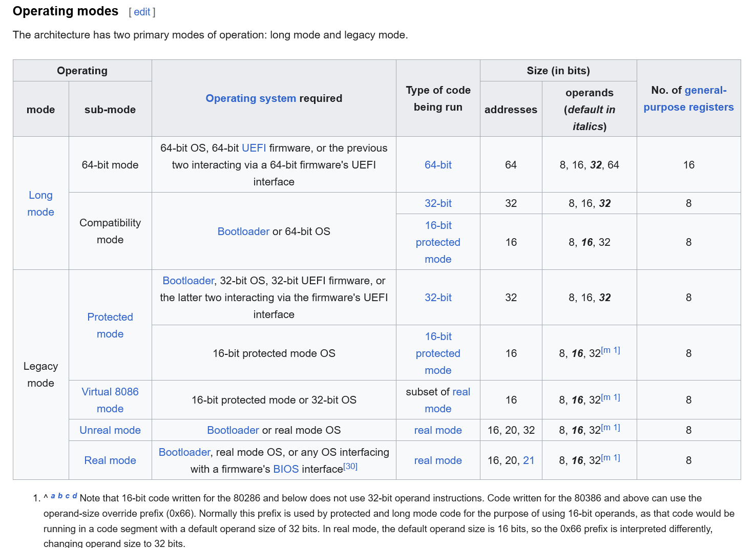This screenshot has height=548, width=756.
Task: Open real mode code link in Real mode row
Action: (x=438, y=460)
